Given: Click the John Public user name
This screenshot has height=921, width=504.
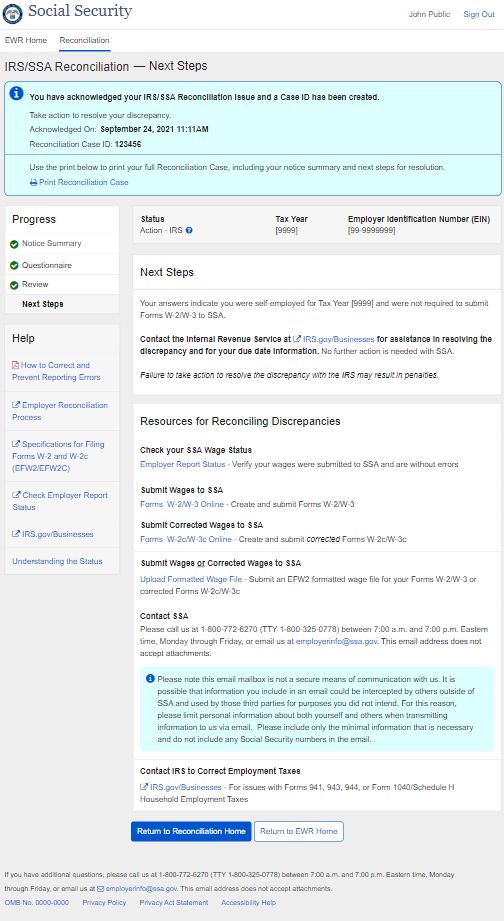Looking at the screenshot, I should pyautogui.click(x=429, y=14).
